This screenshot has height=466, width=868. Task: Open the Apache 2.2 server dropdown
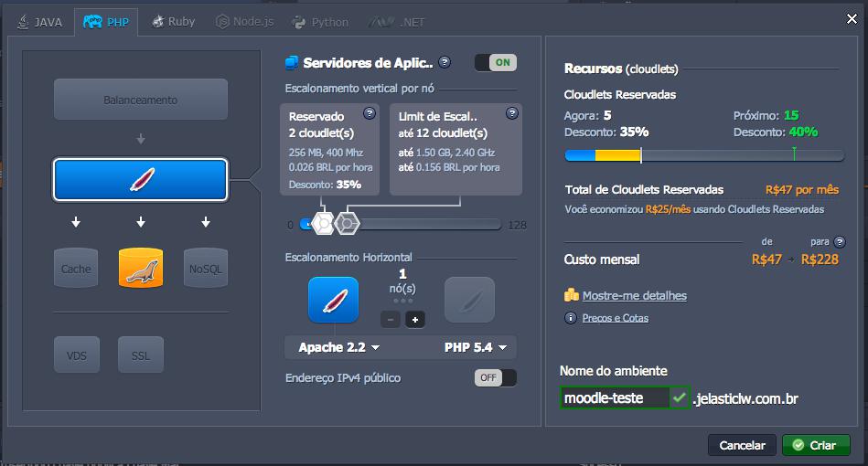[338, 347]
